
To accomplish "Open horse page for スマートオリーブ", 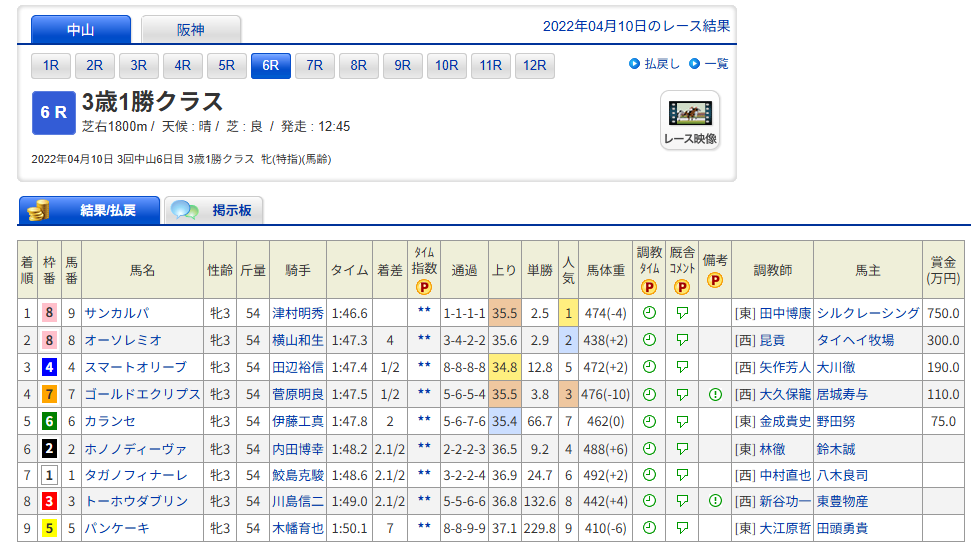I will click(135, 367).
